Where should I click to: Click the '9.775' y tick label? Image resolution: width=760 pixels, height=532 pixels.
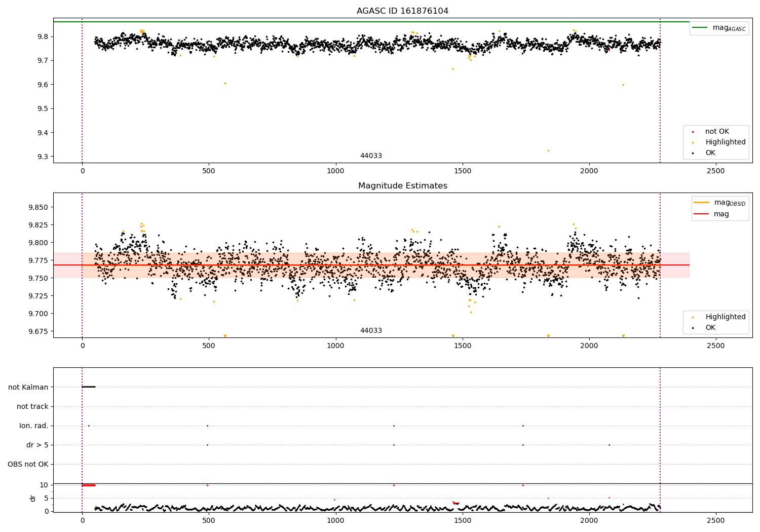click(x=38, y=260)
